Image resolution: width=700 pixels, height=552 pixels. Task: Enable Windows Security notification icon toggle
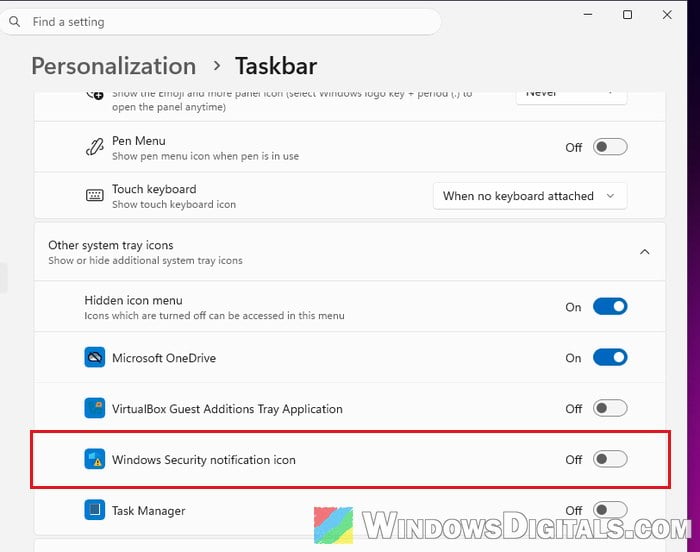[610, 459]
